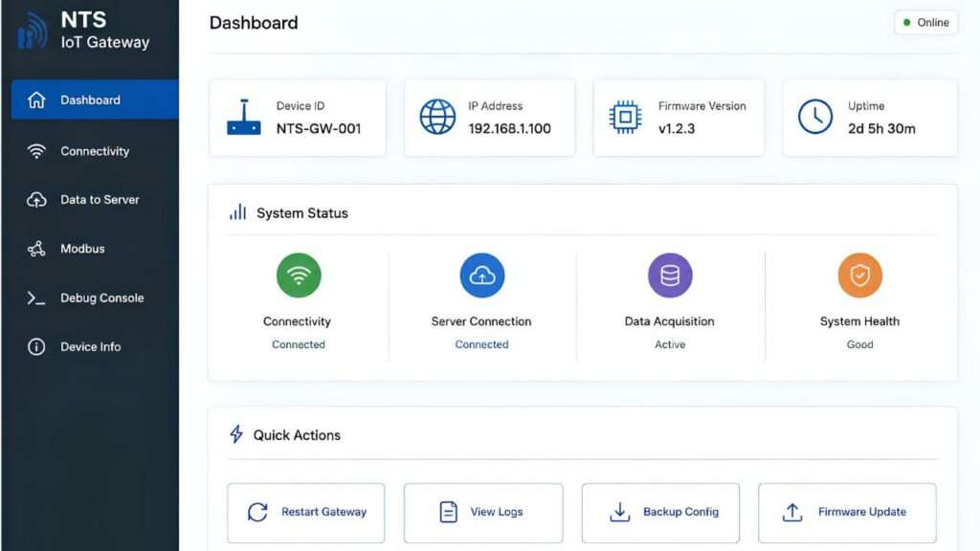Click the firmware version v1.2.3
The height and width of the screenshot is (551, 980).
tap(677, 129)
